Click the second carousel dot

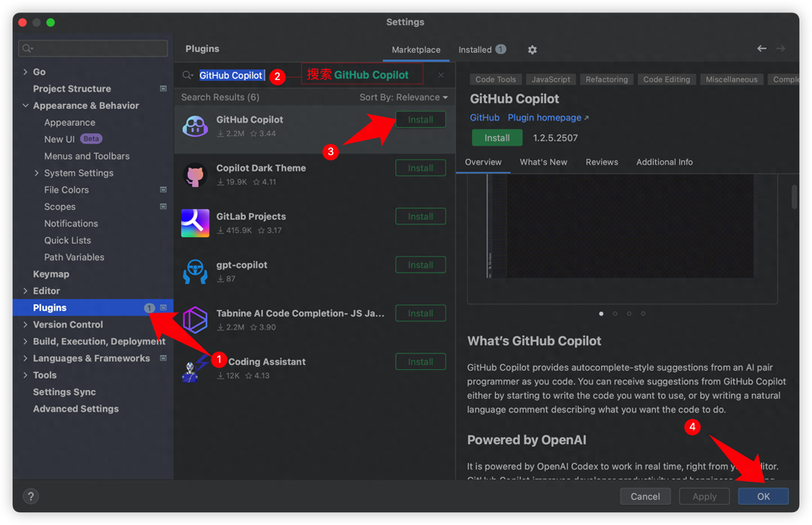pyautogui.click(x=615, y=313)
